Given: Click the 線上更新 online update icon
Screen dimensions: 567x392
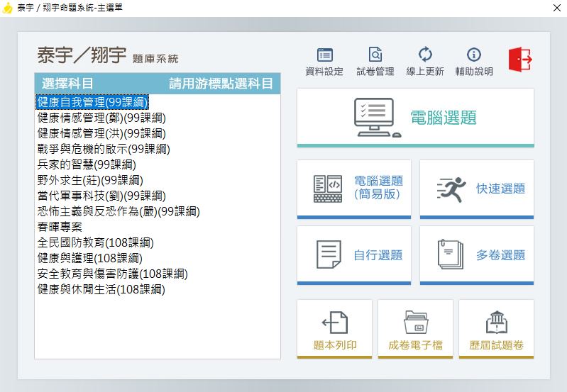Looking at the screenshot, I should pos(425,55).
